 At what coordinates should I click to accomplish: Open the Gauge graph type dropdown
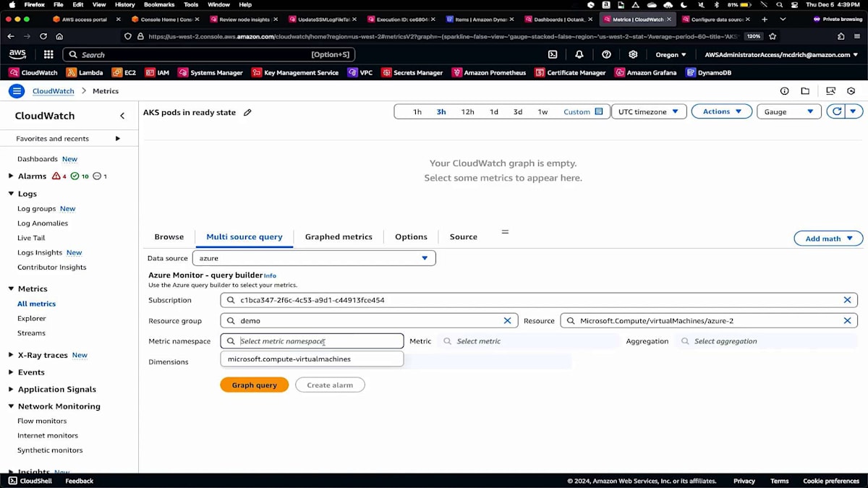789,111
